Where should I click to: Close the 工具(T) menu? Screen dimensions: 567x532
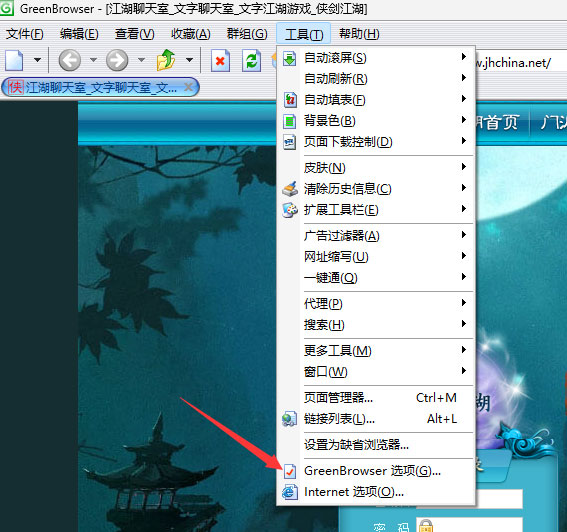point(304,34)
